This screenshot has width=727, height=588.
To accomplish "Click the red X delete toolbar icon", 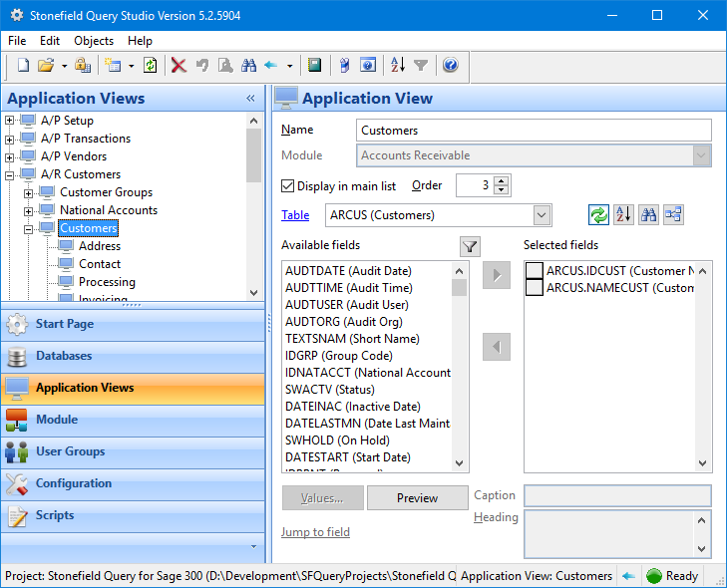I will tap(179, 66).
